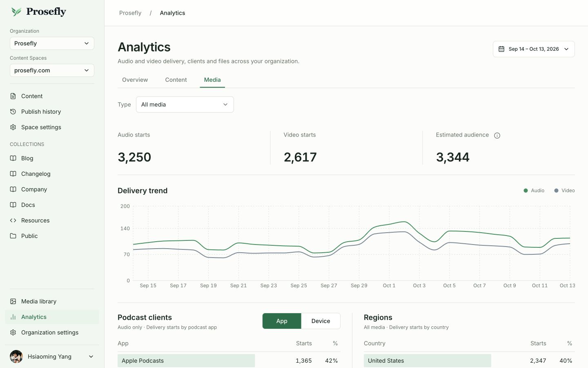Click the Media library image icon
Image resolution: width=588 pixels, height=368 pixels.
tap(13, 301)
